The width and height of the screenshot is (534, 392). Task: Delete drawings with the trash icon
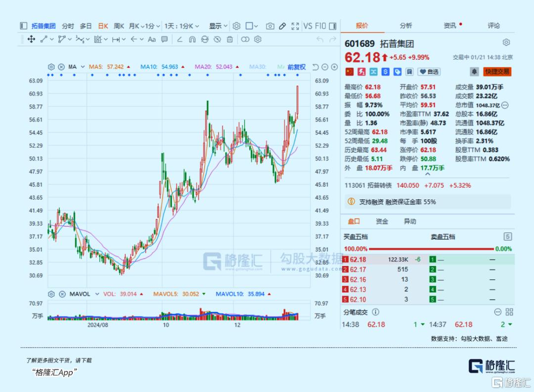[230, 40]
